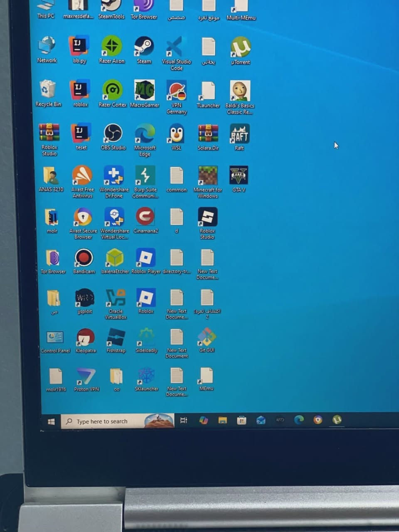Select the directory-tr... text file
The width and height of the screenshot is (399, 532).
(176, 258)
